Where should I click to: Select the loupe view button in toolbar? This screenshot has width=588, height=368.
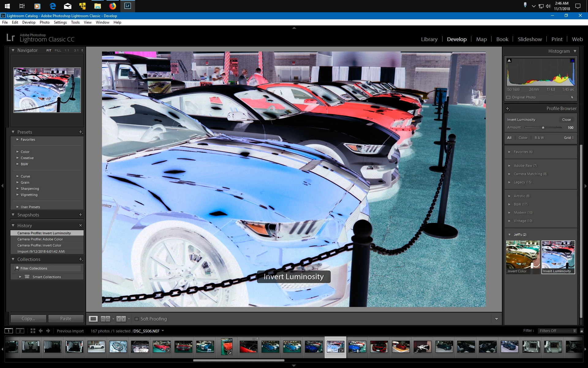(x=93, y=319)
